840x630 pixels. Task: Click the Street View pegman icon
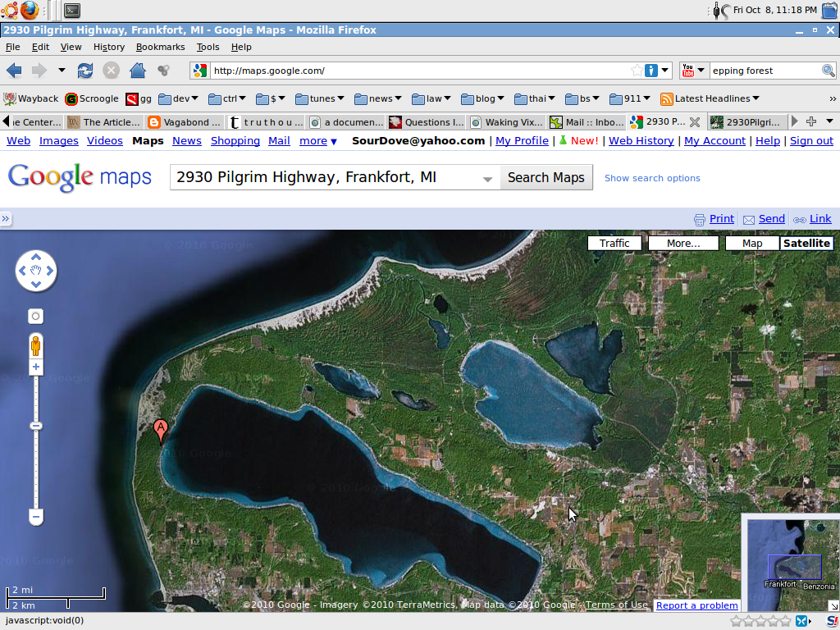[36, 345]
